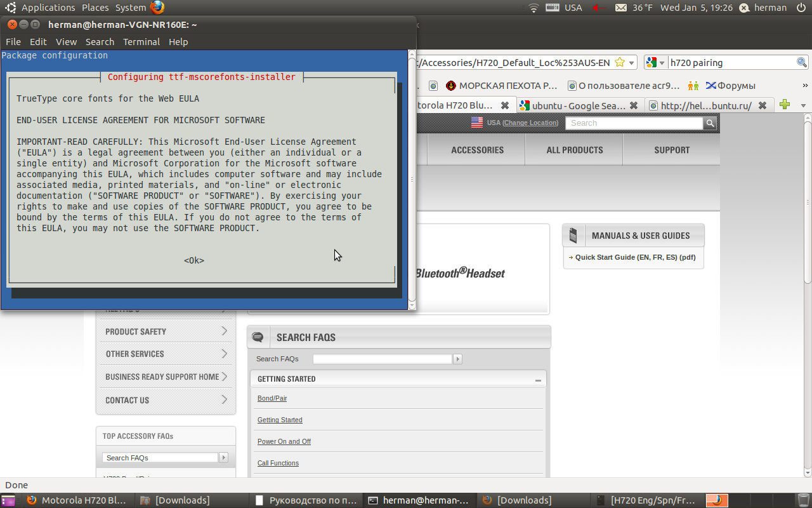
Task: Open the Bond/Pair FAQ link
Action: [272, 398]
